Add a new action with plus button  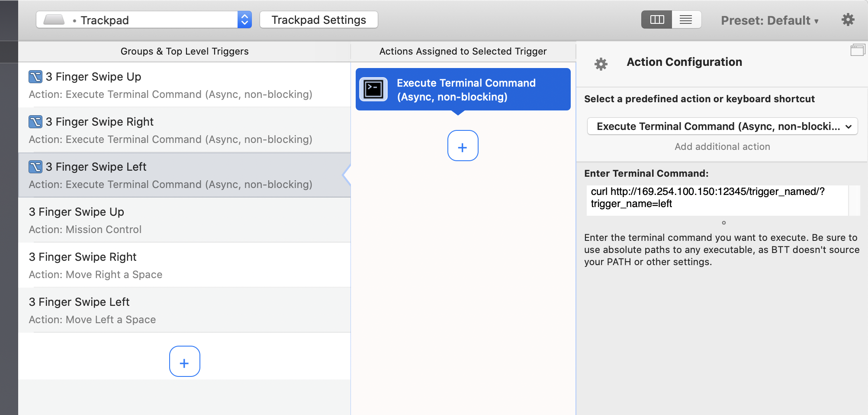[463, 146]
